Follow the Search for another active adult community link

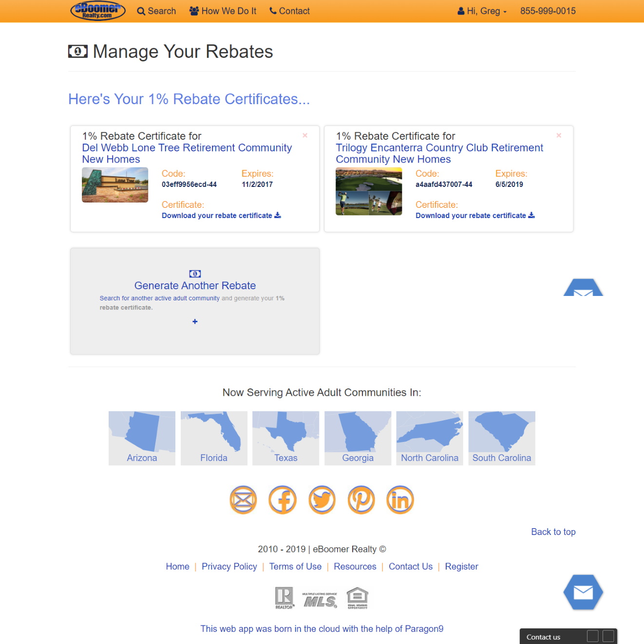coord(160,298)
